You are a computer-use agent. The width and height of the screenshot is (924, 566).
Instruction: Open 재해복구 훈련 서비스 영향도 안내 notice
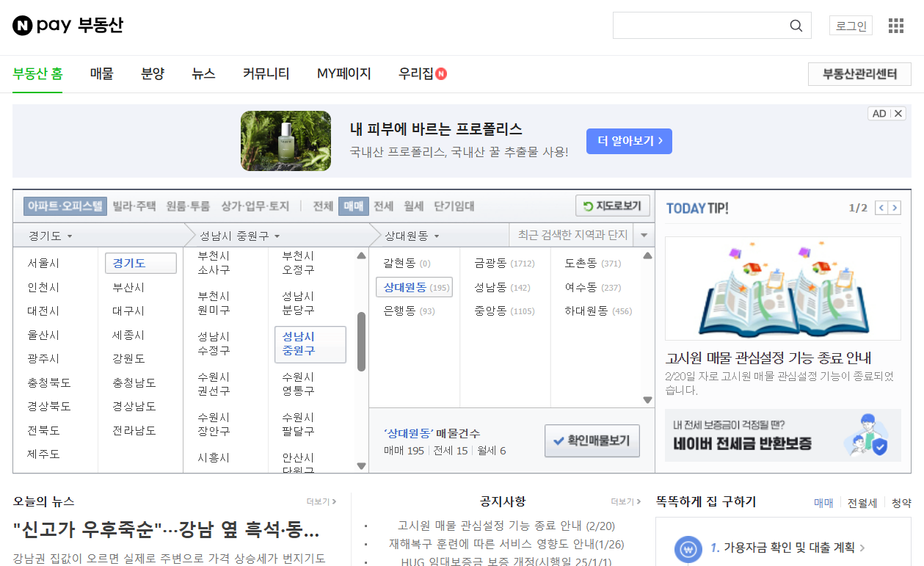[506, 545]
